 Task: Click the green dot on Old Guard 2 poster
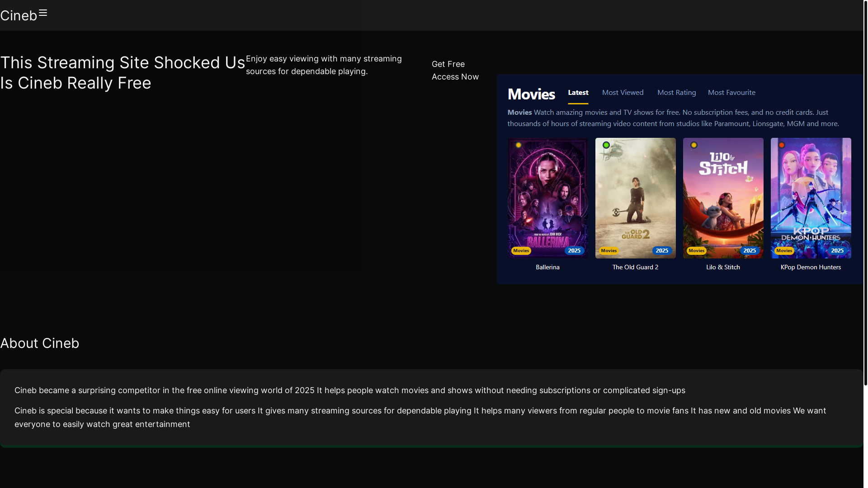606,145
